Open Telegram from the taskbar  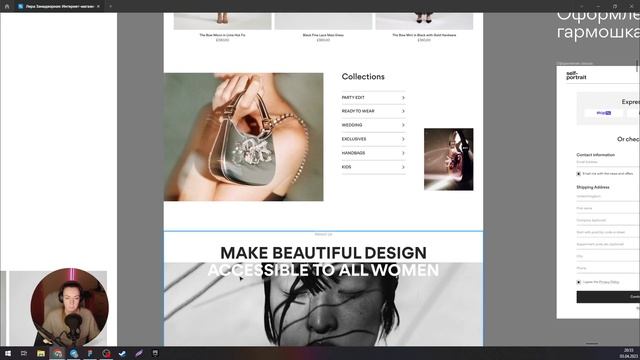[74, 353]
